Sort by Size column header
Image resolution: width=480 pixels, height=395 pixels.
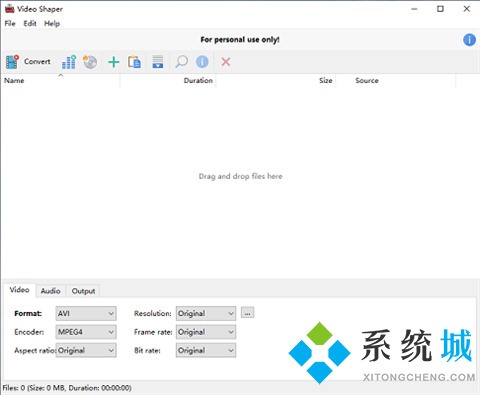tap(276, 81)
